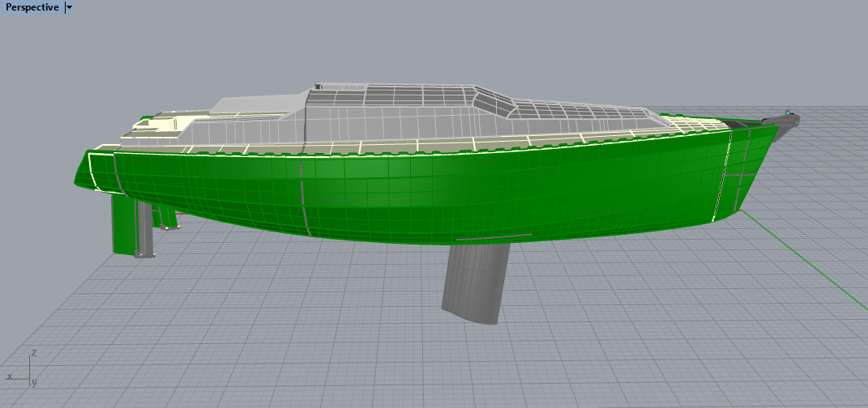Select the white vertical seam near the bow
868x408 pixels.
coord(723,174)
